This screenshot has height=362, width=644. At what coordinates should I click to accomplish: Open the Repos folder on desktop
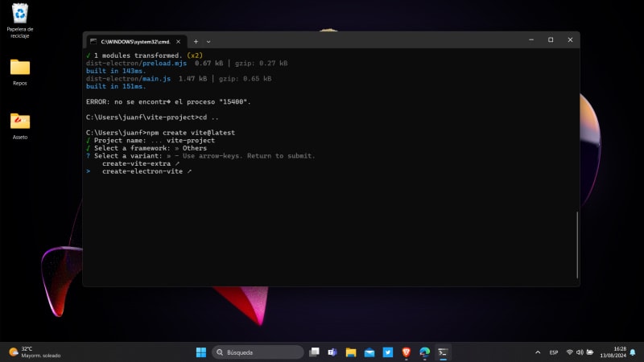19,72
